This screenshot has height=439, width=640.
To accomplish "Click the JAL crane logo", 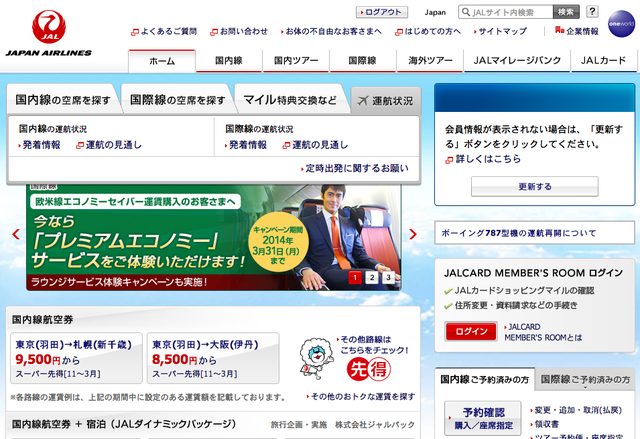I will pos(49,27).
